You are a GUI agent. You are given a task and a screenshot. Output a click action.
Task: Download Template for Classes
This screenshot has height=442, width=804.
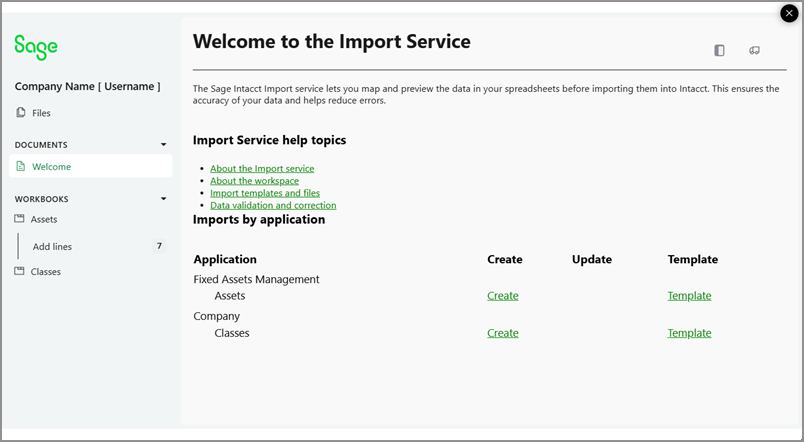(x=689, y=333)
